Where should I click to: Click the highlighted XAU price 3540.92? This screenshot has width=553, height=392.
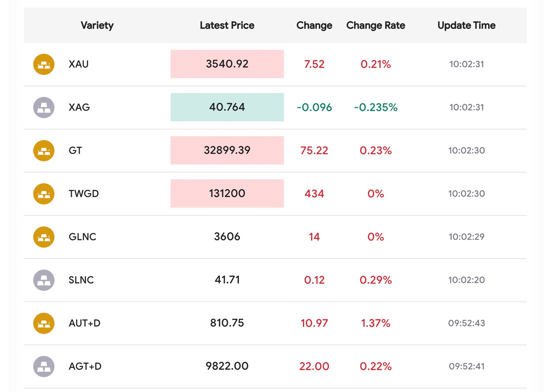[227, 64]
